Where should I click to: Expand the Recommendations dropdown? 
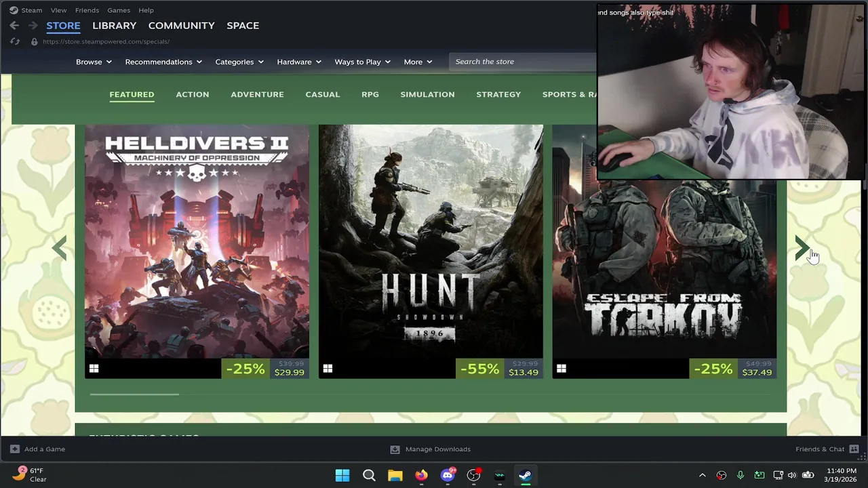tap(163, 62)
